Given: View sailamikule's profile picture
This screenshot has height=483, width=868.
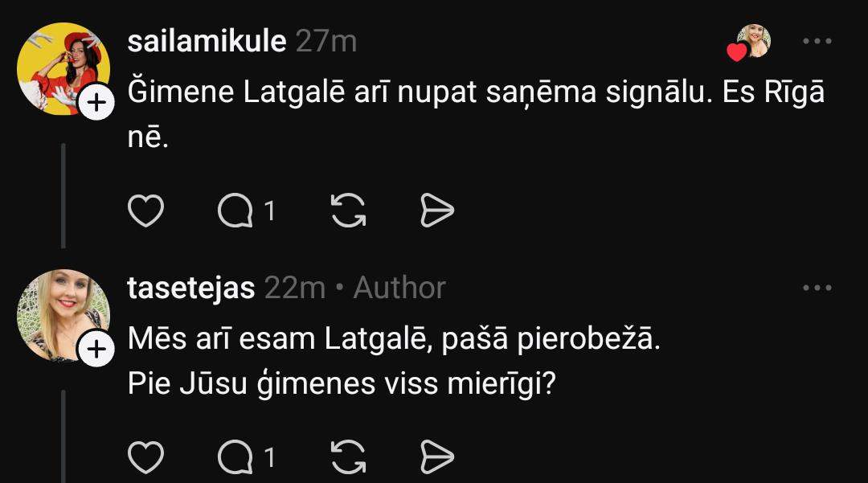Looking at the screenshot, I should pos(63,68).
